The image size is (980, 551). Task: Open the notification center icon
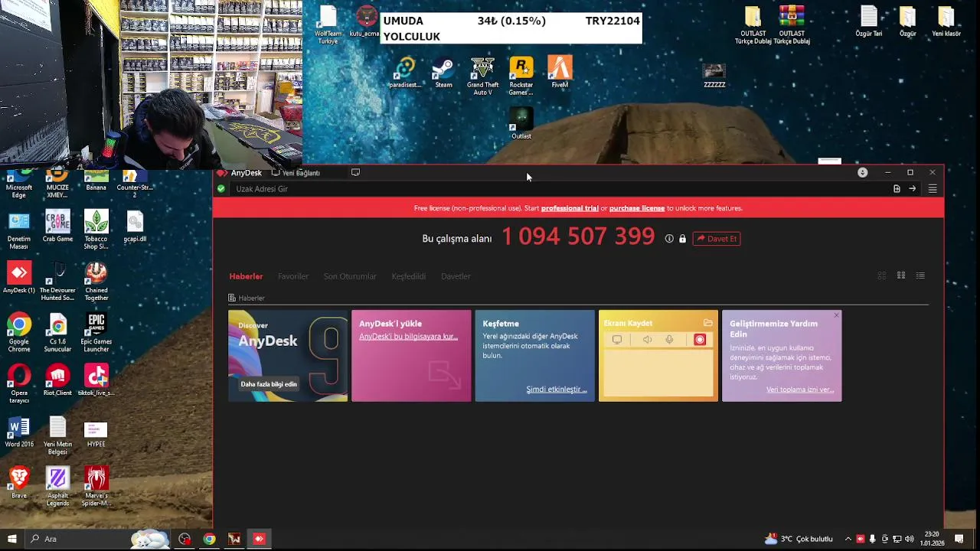[959, 539]
